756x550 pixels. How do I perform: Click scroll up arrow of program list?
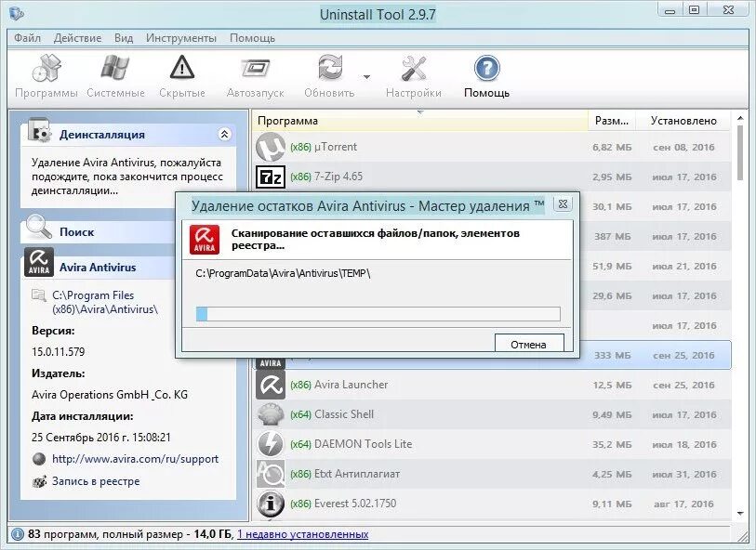740,117
